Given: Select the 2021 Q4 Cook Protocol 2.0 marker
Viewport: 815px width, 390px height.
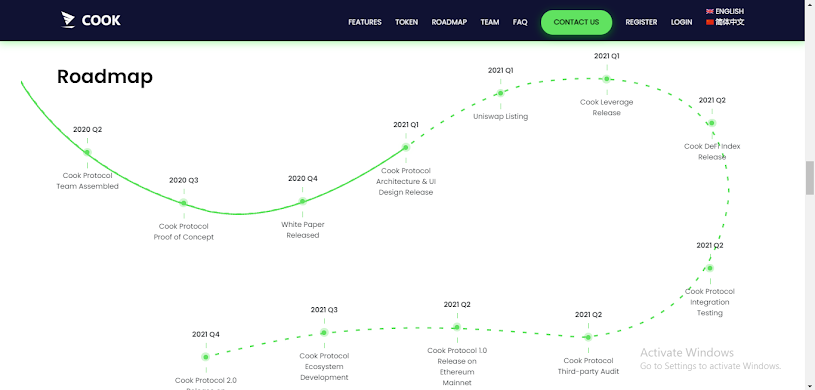Looking at the screenshot, I should [206, 357].
